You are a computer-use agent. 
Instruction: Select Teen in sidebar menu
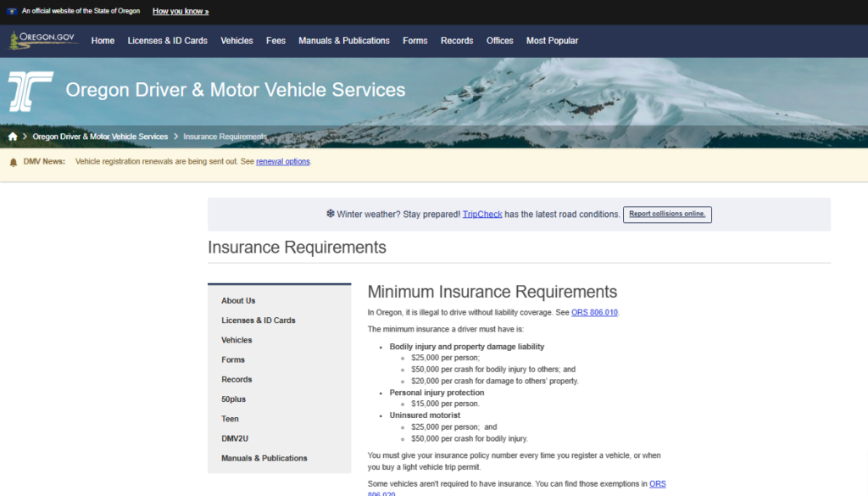230,419
